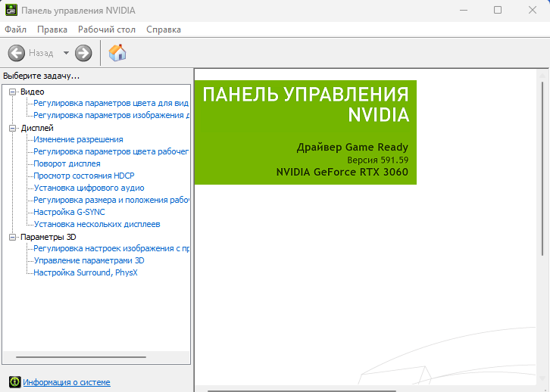
Task: Open Поворот дисплея page
Action: click(67, 163)
